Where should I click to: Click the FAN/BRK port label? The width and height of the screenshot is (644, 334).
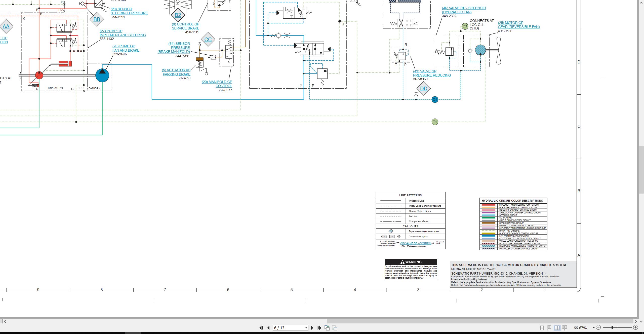pos(94,88)
